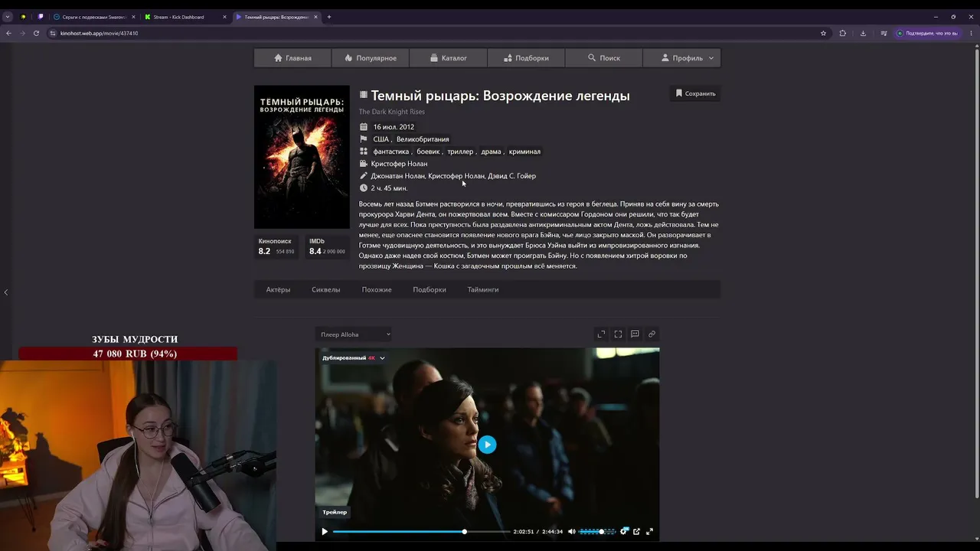This screenshot has height=551, width=980.
Task: Open the Каталог menu item
Action: (x=448, y=58)
